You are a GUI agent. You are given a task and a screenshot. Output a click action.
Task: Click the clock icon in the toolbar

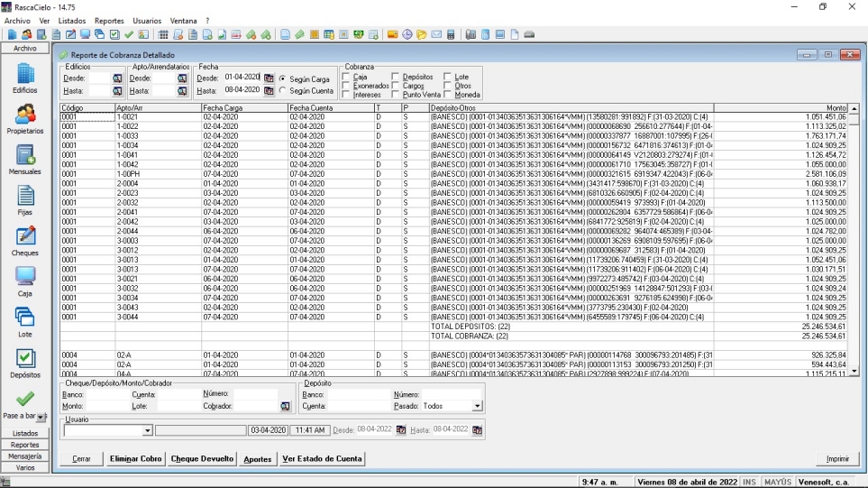coord(407,34)
